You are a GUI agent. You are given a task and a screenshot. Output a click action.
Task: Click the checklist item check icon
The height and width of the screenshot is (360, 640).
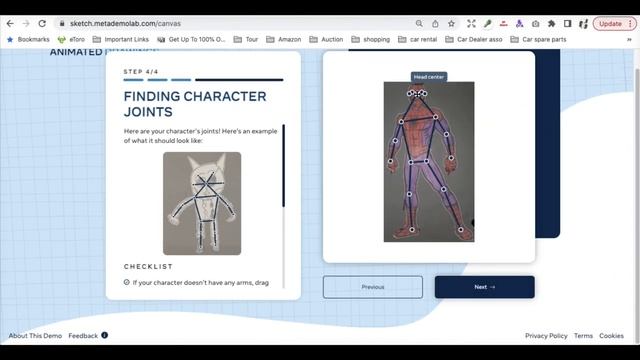127,282
